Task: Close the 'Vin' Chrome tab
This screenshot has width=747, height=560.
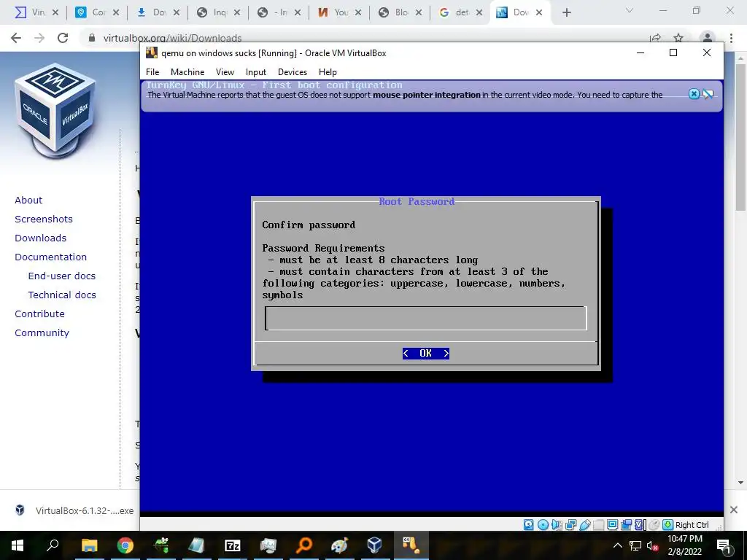Action: pyautogui.click(x=55, y=13)
